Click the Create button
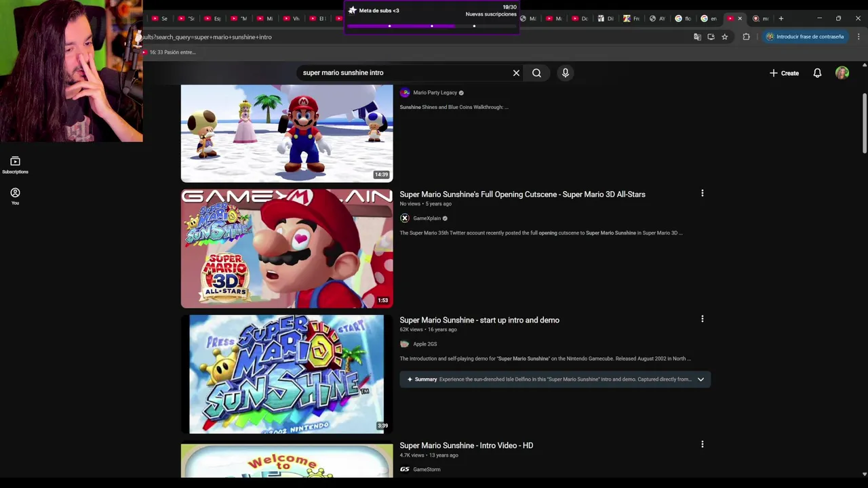 tap(784, 73)
